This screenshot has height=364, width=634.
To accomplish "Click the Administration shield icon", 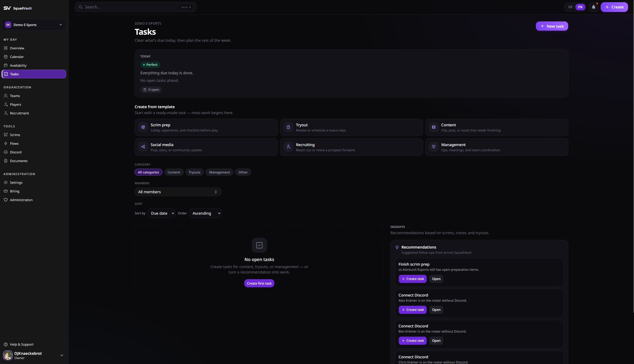I will (x=6, y=200).
